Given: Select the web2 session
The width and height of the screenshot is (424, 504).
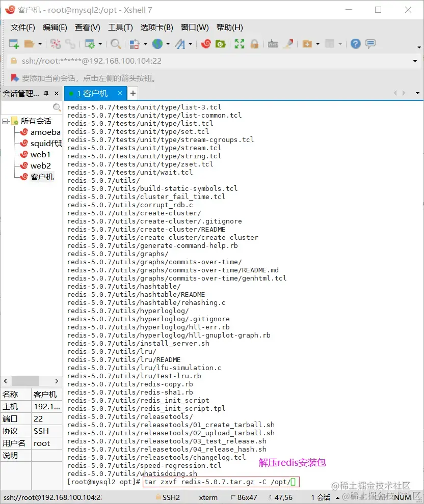Looking at the screenshot, I should pos(35,166).
